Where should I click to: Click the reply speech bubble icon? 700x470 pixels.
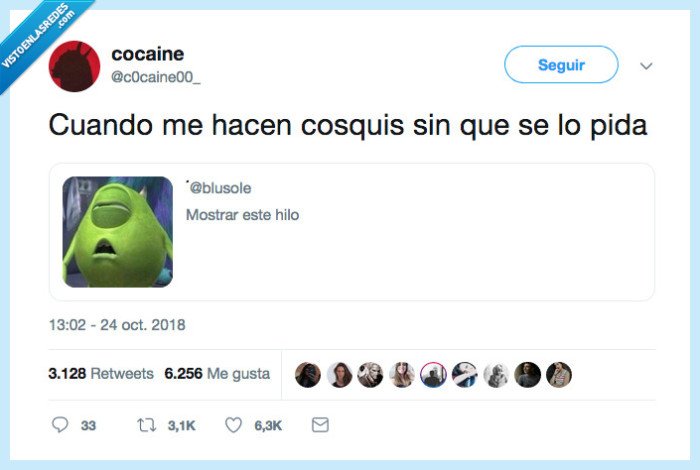[60, 425]
